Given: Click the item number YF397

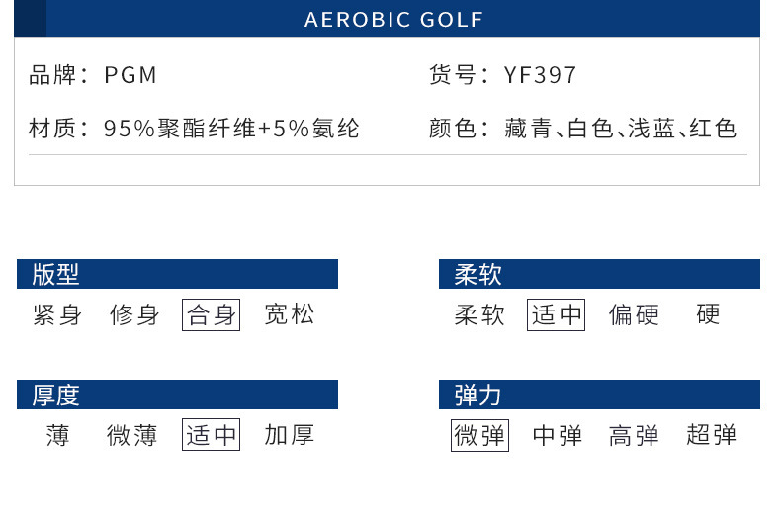Looking at the screenshot, I should pyautogui.click(x=540, y=75).
